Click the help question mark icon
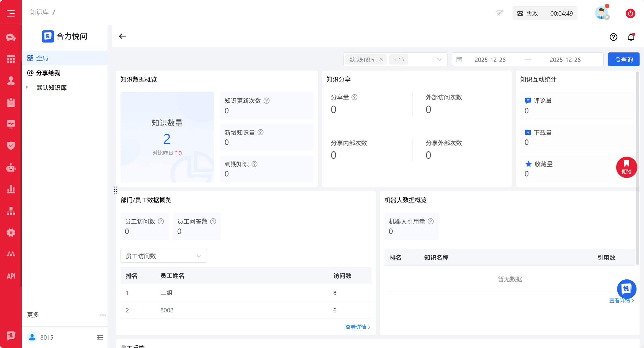 pyautogui.click(x=613, y=37)
